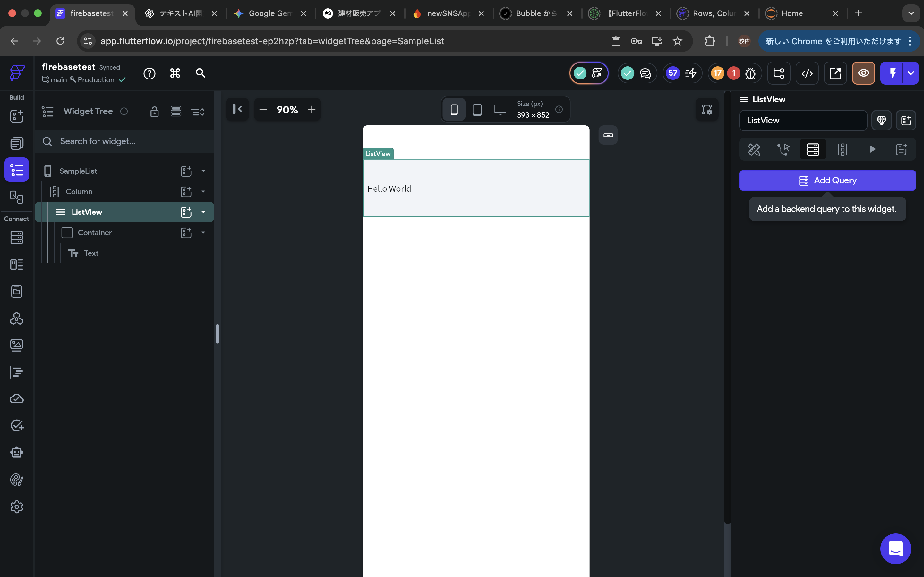Image resolution: width=924 pixels, height=577 pixels.
Task: Click the Widget Palette add icon
Action: [x=16, y=116]
